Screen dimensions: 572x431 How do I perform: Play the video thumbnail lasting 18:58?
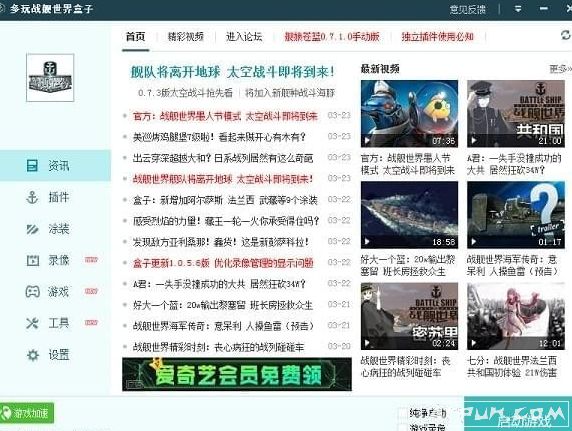(x=409, y=215)
